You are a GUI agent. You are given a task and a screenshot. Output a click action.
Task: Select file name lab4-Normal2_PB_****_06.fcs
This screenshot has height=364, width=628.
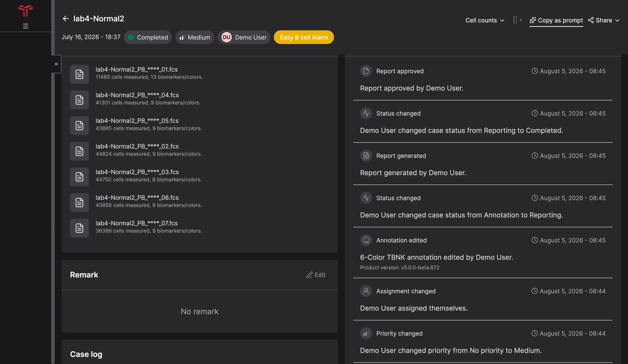point(137,198)
